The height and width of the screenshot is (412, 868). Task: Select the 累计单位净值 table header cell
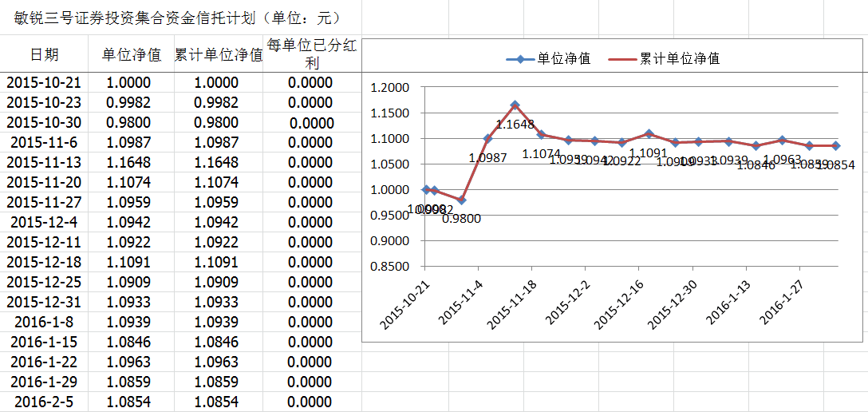[x=219, y=54]
